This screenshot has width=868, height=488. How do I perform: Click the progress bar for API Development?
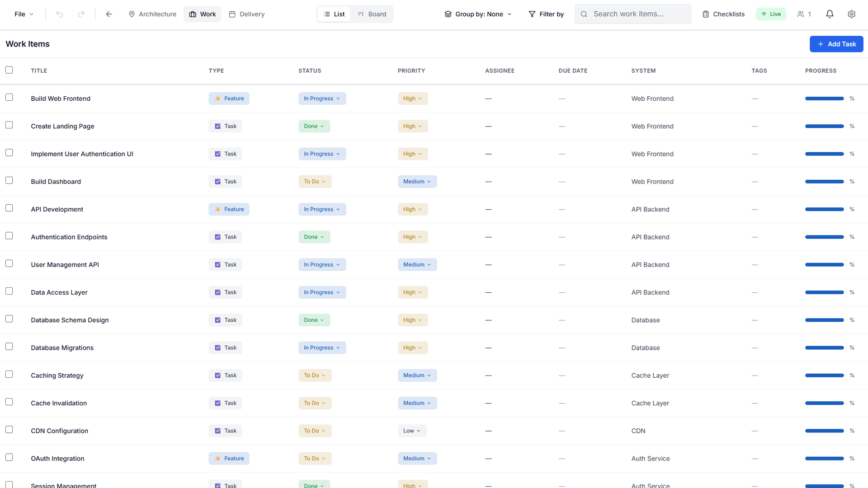coord(824,209)
